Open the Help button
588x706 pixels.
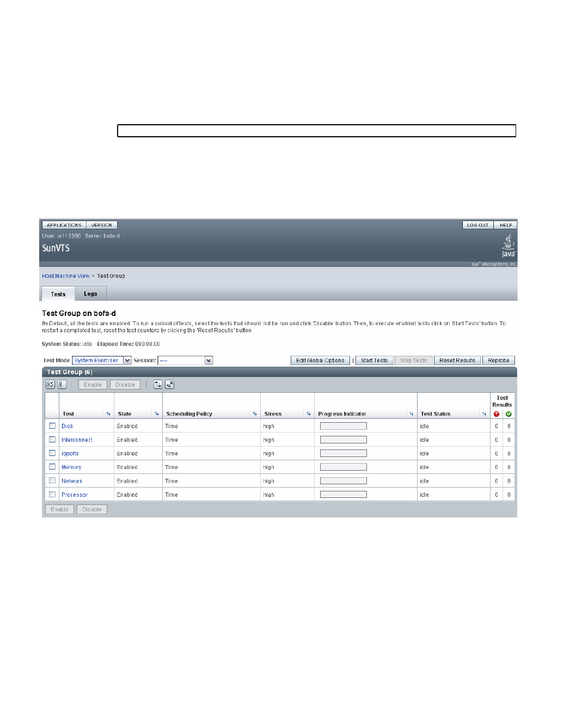pyautogui.click(x=506, y=225)
